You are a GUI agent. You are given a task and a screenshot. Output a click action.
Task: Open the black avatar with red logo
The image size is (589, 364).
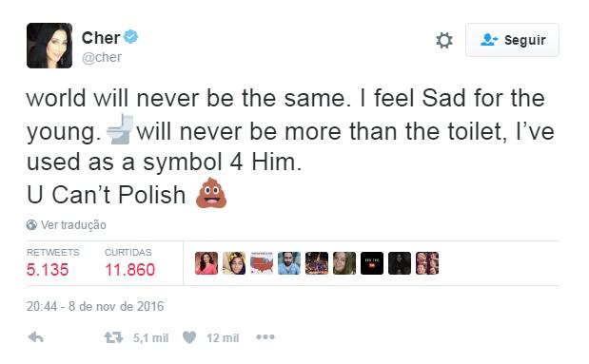click(x=372, y=263)
